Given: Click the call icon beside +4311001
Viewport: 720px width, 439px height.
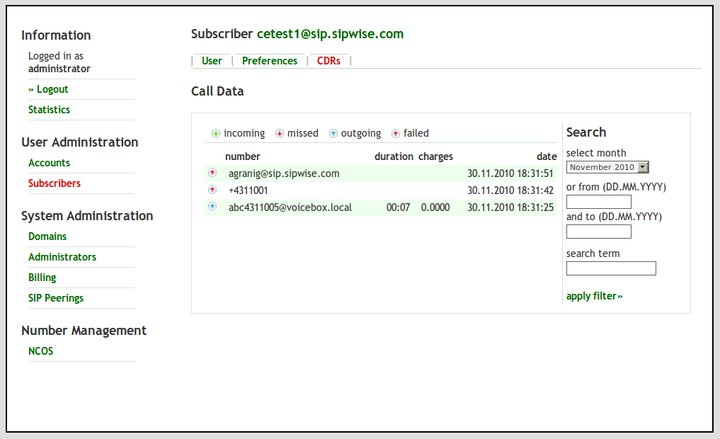Looking at the screenshot, I should point(212,190).
